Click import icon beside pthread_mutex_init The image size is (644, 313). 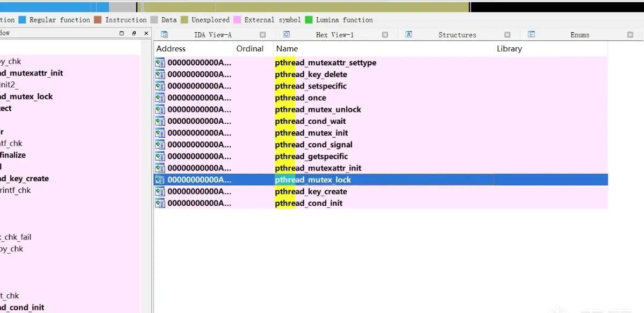[160, 133]
